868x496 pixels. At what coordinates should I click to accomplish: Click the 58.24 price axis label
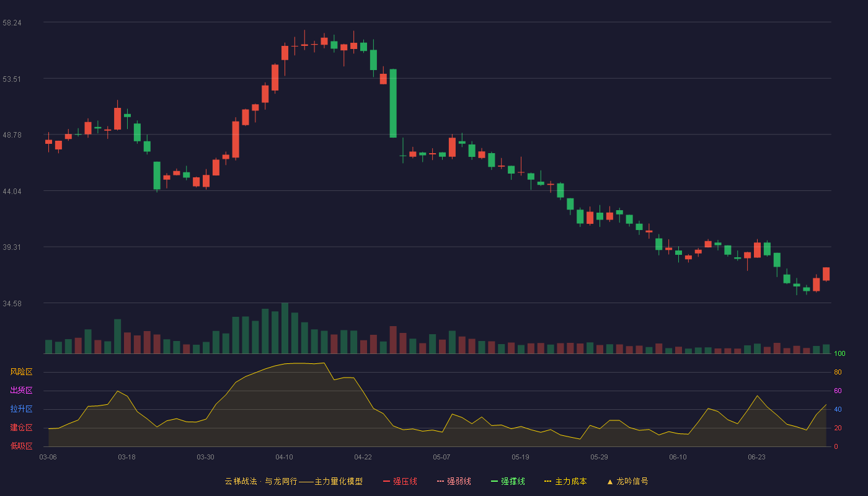click(x=12, y=22)
